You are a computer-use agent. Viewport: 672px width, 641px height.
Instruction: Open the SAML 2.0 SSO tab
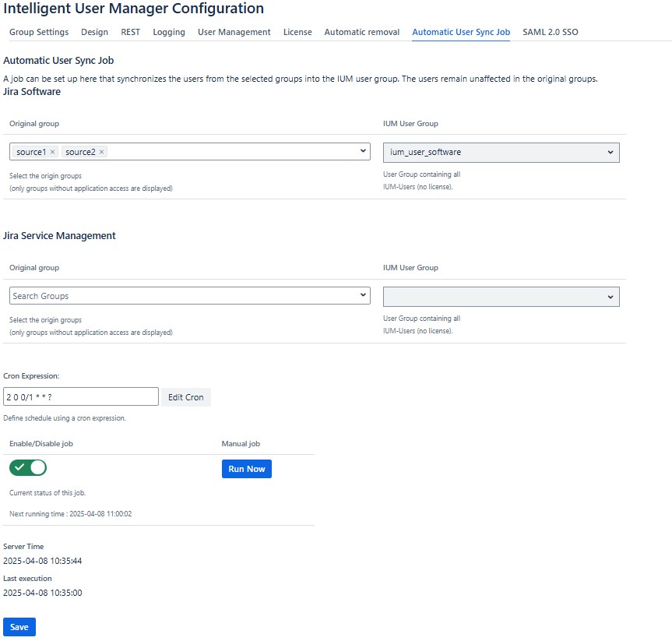[x=551, y=32]
